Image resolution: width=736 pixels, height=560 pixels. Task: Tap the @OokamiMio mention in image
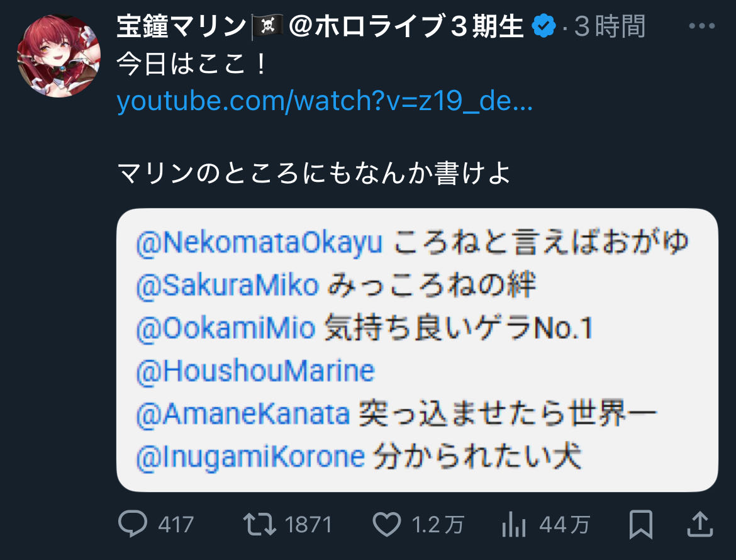coord(225,328)
